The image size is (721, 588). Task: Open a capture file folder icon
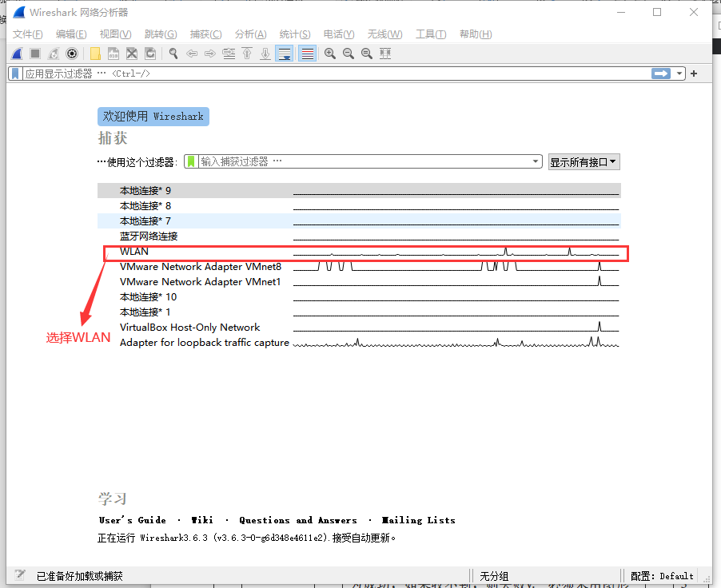pos(95,54)
